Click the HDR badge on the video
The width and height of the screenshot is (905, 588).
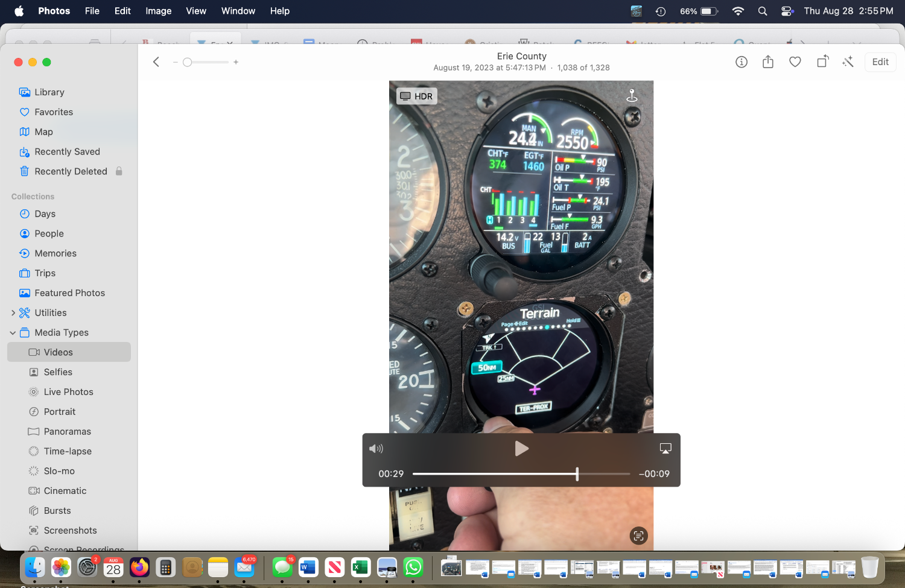click(x=417, y=96)
